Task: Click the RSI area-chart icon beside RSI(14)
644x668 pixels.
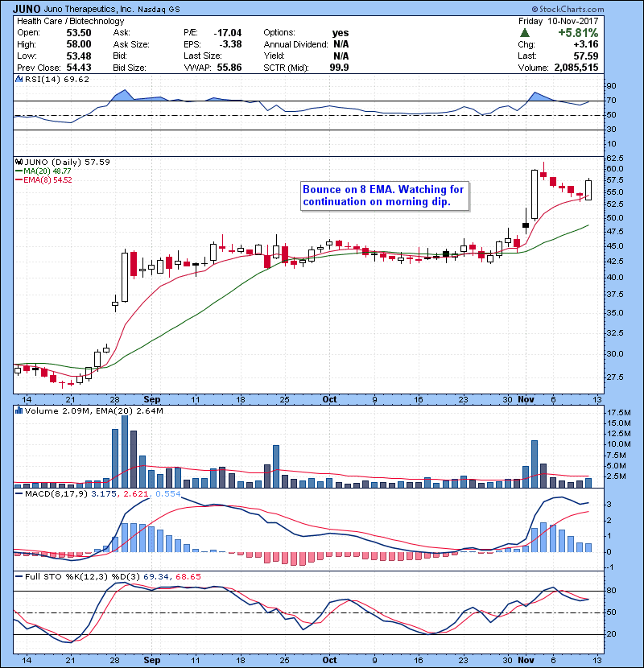Action: [x=19, y=79]
